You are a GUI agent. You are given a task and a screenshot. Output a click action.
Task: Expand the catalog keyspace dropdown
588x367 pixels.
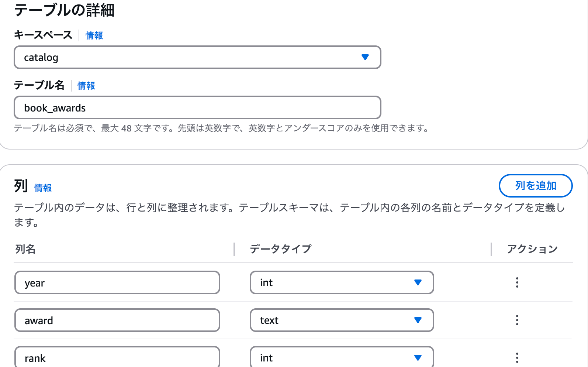click(197, 57)
